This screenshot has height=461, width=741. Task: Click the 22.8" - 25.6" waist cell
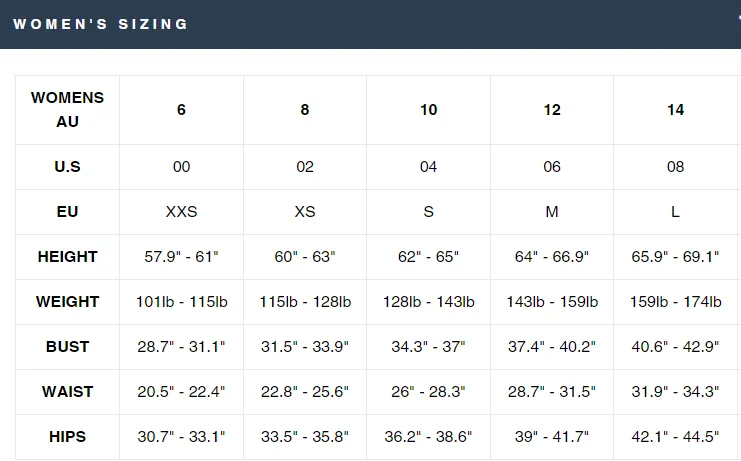305,392
